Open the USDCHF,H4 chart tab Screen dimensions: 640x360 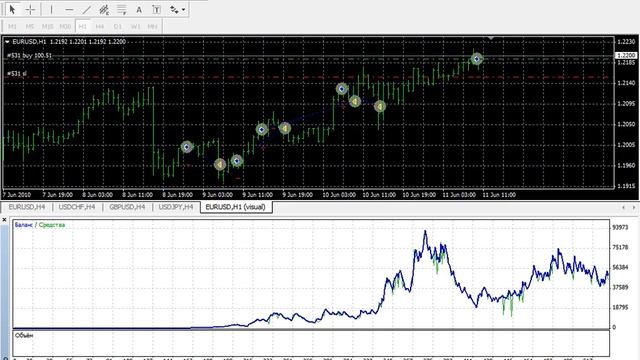pos(77,207)
